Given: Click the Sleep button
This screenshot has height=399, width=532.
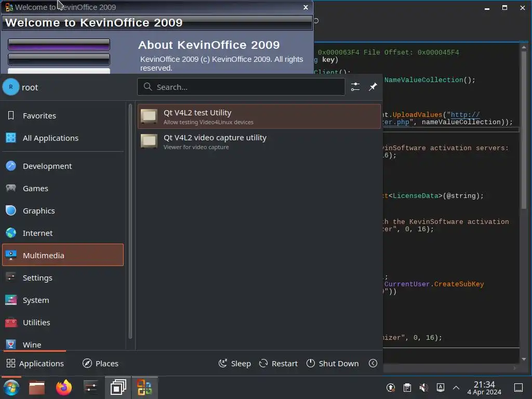Looking at the screenshot, I should [x=235, y=363].
